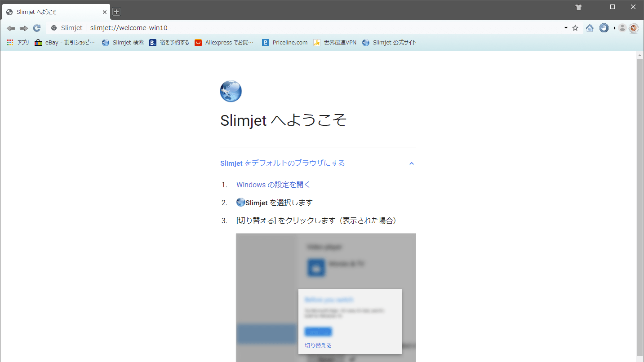Collapse the default browser section chevron
Viewport: 644px width, 362px height.
[x=412, y=163]
